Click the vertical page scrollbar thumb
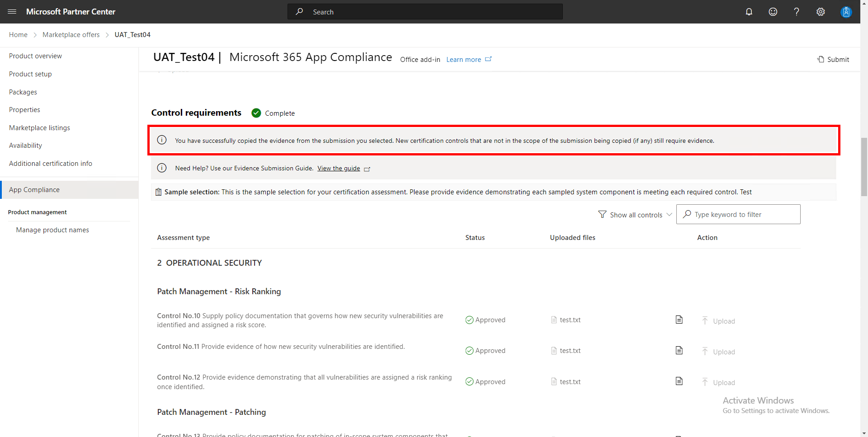868x437 pixels. click(x=864, y=167)
